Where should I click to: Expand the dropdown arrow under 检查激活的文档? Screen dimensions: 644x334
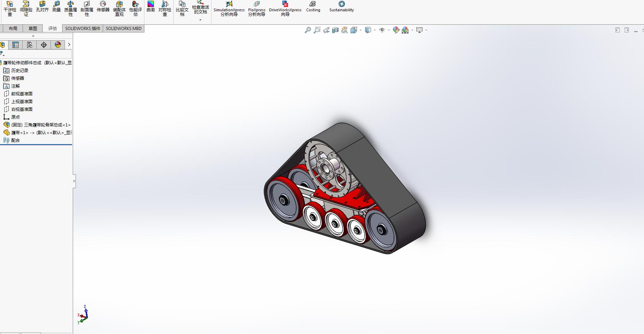(201, 20)
